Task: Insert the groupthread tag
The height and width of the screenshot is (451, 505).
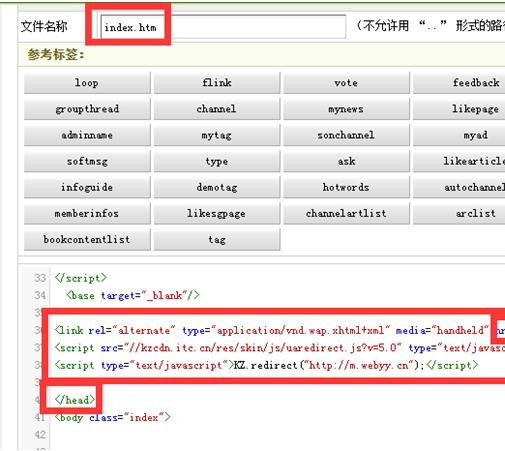Action: pos(87,109)
